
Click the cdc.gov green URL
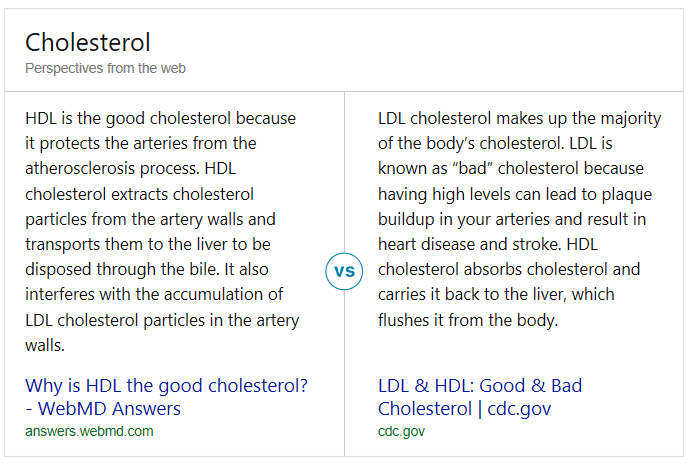[401, 431]
